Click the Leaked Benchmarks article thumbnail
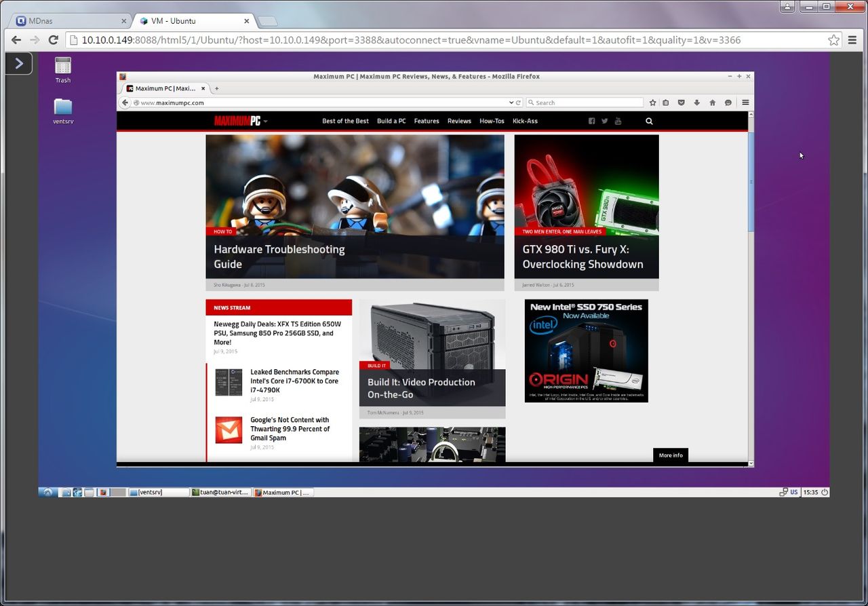Viewport: 868px width, 606px height. coord(229,382)
